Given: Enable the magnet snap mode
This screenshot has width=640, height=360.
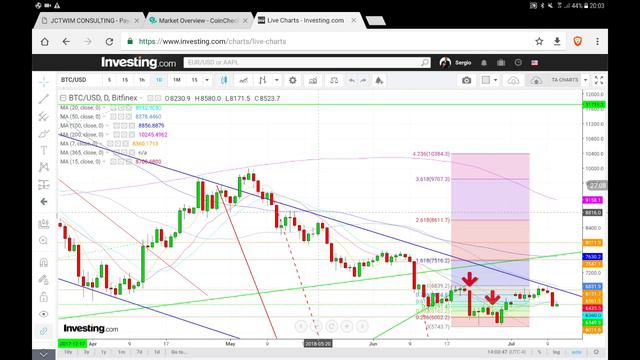Looking at the screenshot, I should click(x=44, y=262).
